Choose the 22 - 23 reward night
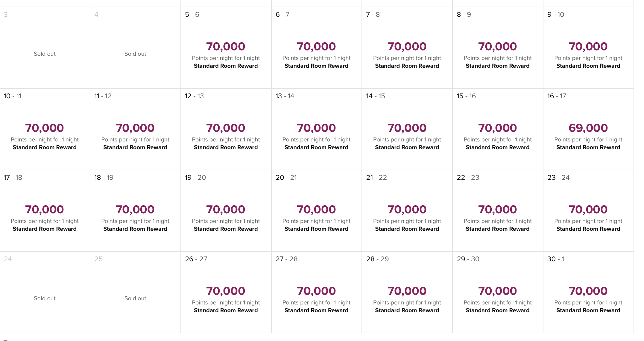 (498, 211)
